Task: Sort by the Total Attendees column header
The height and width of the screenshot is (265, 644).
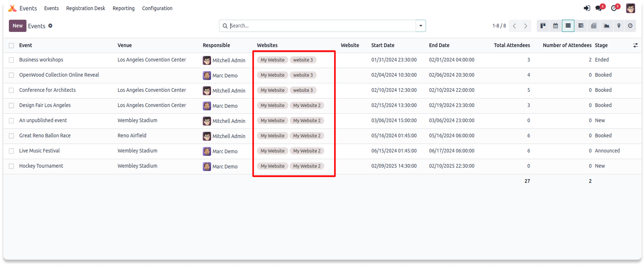Action: pyautogui.click(x=512, y=45)
